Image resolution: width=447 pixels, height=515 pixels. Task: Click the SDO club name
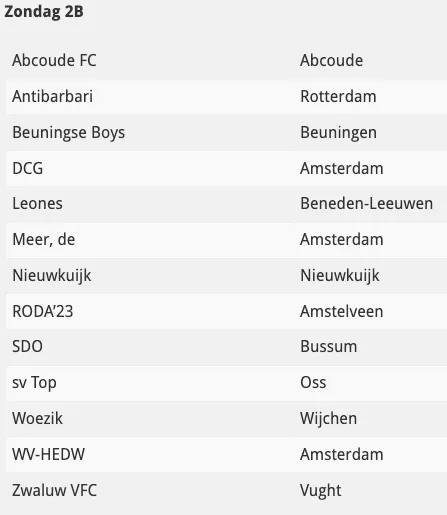pos(27,347)
